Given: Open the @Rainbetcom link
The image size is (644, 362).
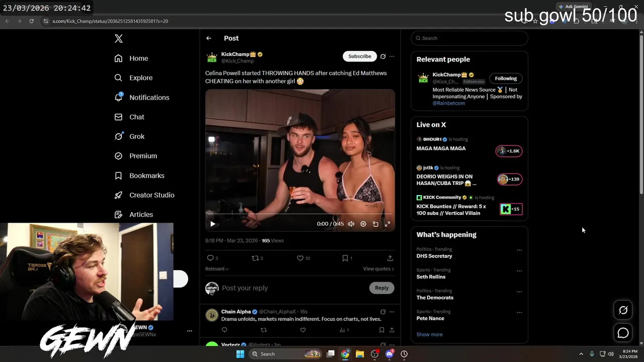Looking at the screenshot, I should 449,103.
